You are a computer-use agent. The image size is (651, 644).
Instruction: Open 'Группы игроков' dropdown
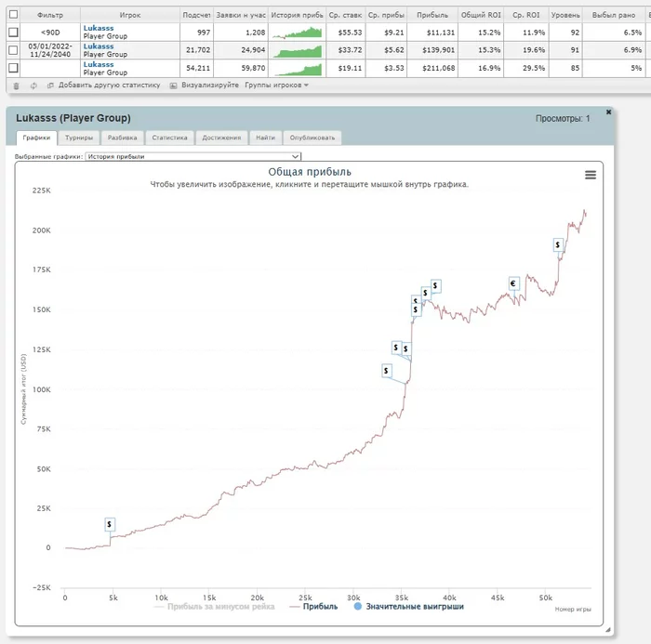pyautogui.click(x=276, y=85)
